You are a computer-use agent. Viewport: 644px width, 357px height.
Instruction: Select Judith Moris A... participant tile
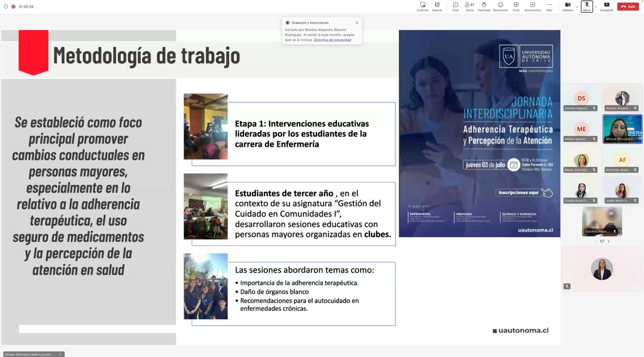622,190
